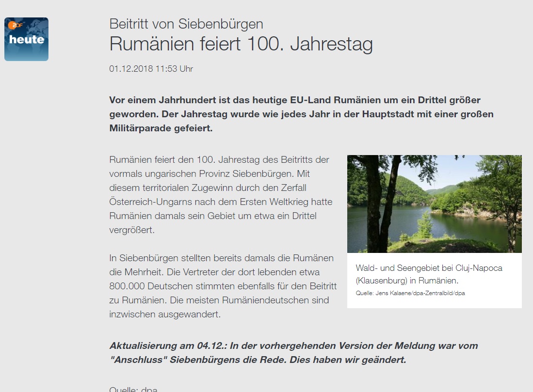
Task: Click photo credit 'Quelle: Jens Kalaene/dpa-Zentralbild/dpa'
Action: point(410,293)
